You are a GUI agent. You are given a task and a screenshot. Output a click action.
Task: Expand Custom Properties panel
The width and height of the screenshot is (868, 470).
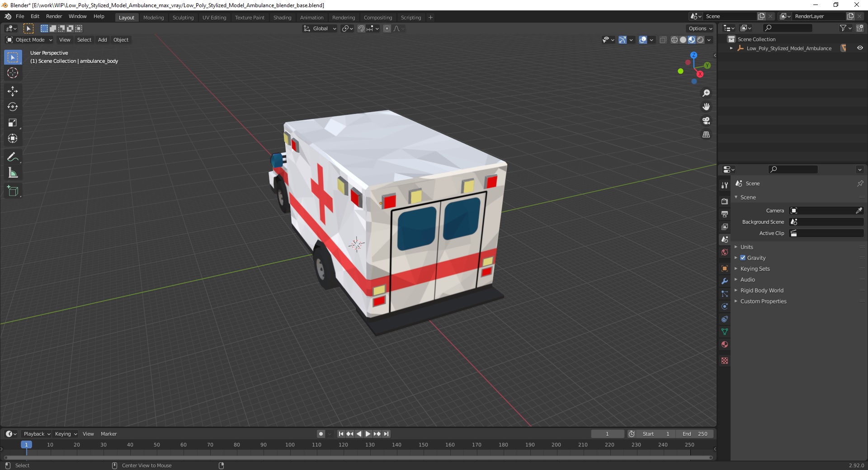[x=763, y=301]
